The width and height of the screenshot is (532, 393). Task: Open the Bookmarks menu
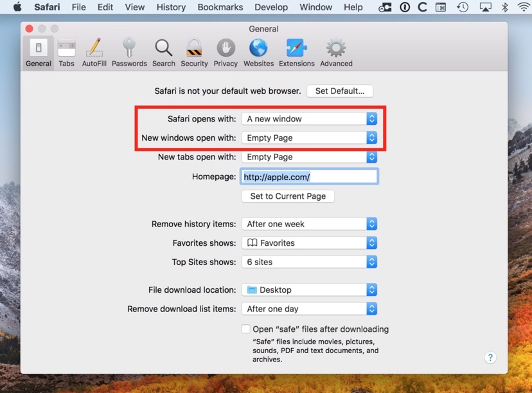point(220,7)
